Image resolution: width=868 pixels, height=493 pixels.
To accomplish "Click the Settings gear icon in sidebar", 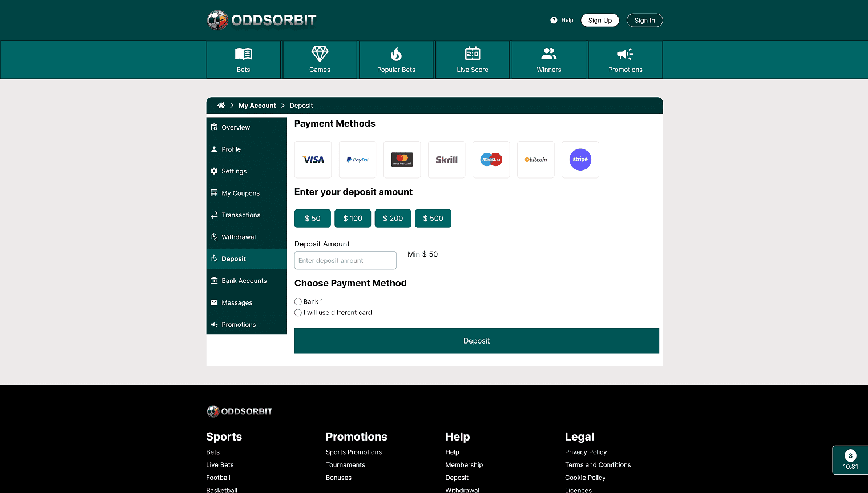I will pos(214,171).
